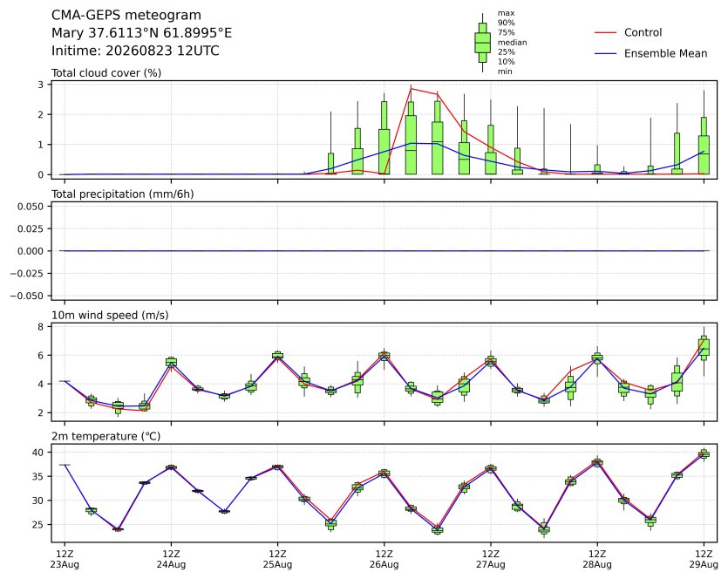Click the temperature box at 12Z 28Aug

pos(597,462)
